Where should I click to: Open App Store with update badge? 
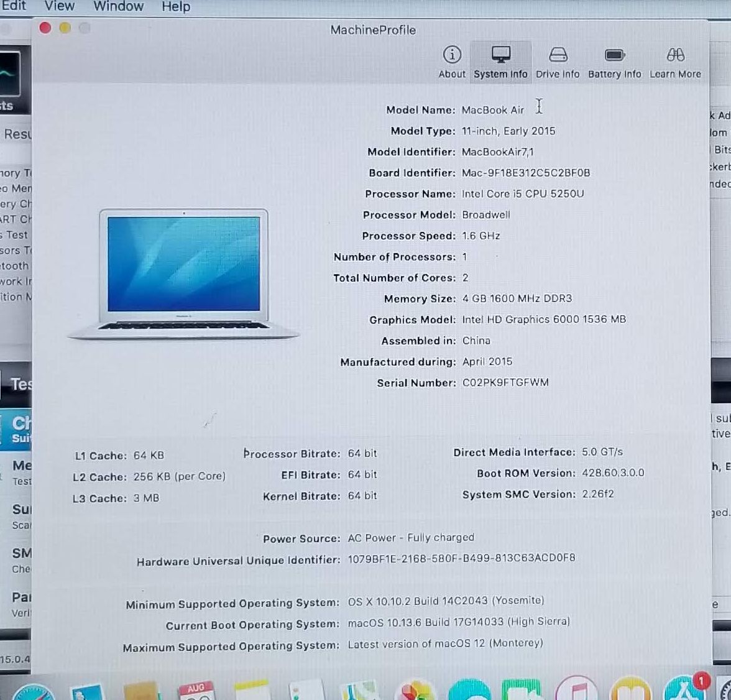[x=684, y=691]
